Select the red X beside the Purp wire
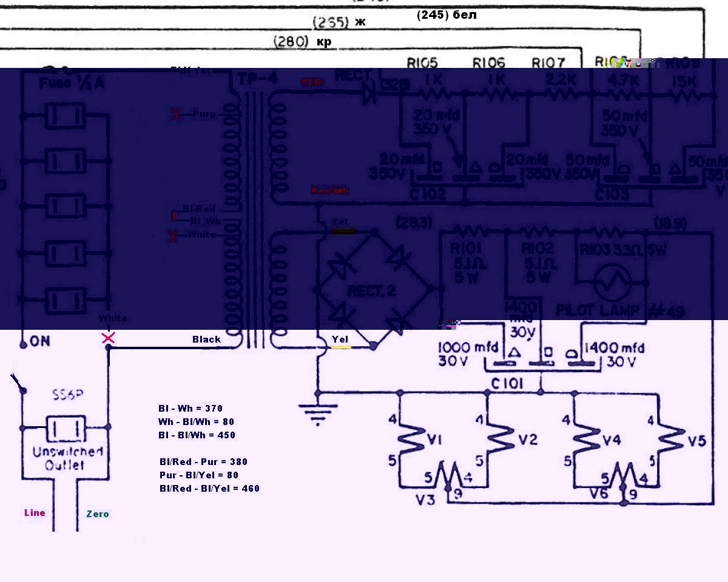The image size is (728, 582). pyautogui.click(x=176, y=114)
